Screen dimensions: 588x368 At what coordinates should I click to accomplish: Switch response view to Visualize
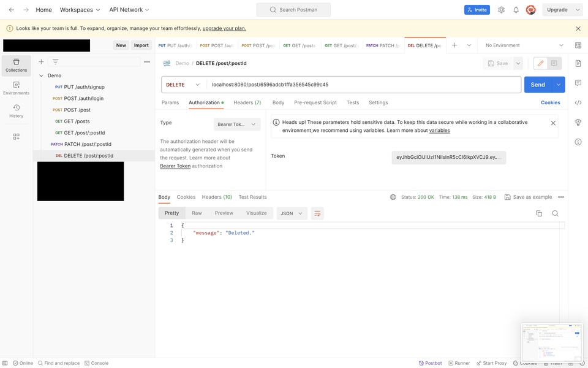[257, 213]
